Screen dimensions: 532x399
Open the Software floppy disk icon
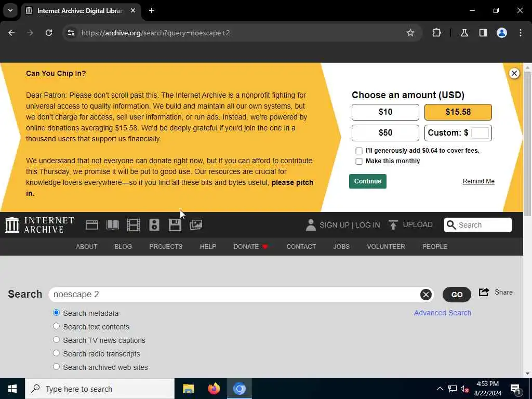pyautogui.click(x=175, y=225)
